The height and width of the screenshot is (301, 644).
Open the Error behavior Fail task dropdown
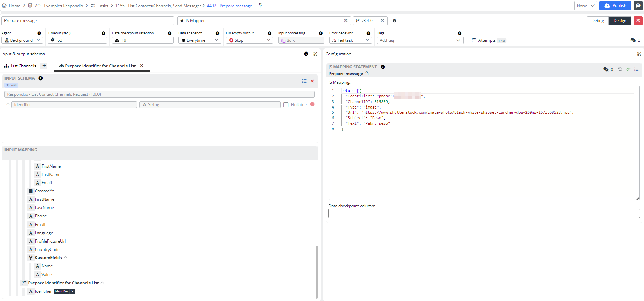351,40
